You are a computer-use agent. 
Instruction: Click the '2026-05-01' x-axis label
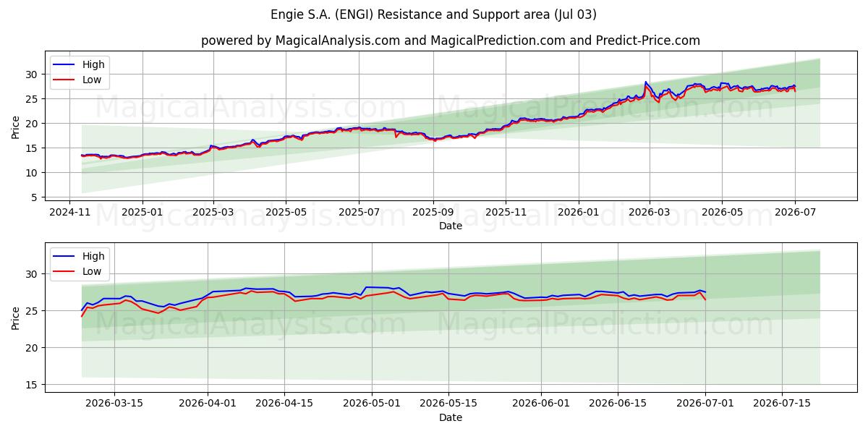(372, 404)
